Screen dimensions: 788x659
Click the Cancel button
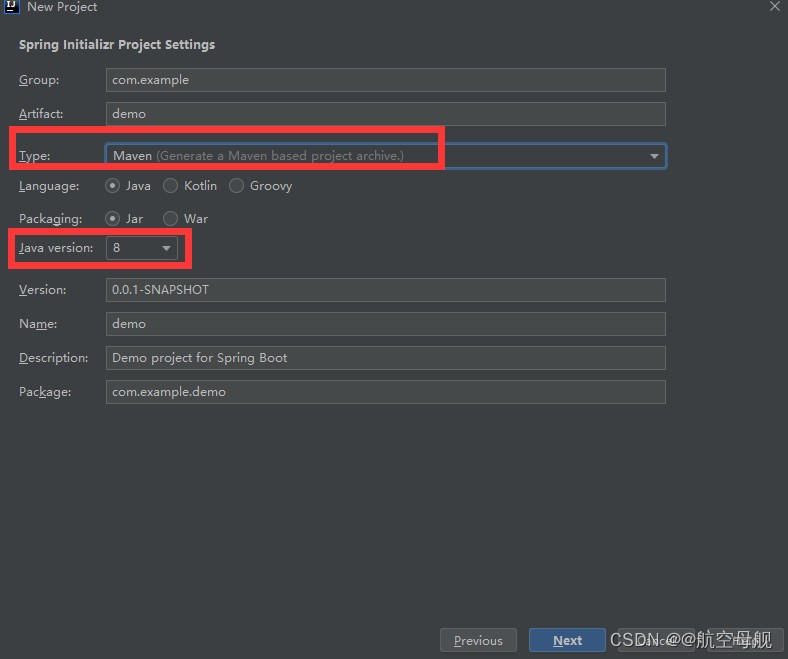[655, 641]
